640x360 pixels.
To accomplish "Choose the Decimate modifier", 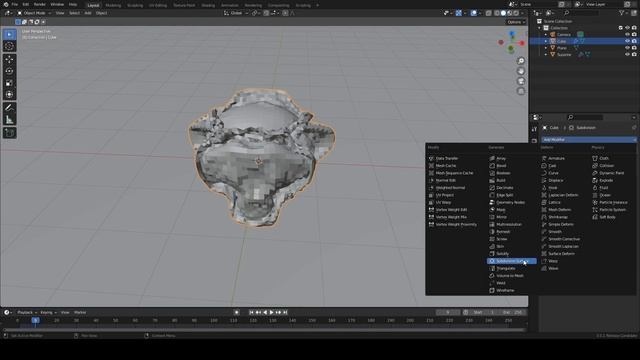I will [x=502, y=188].
